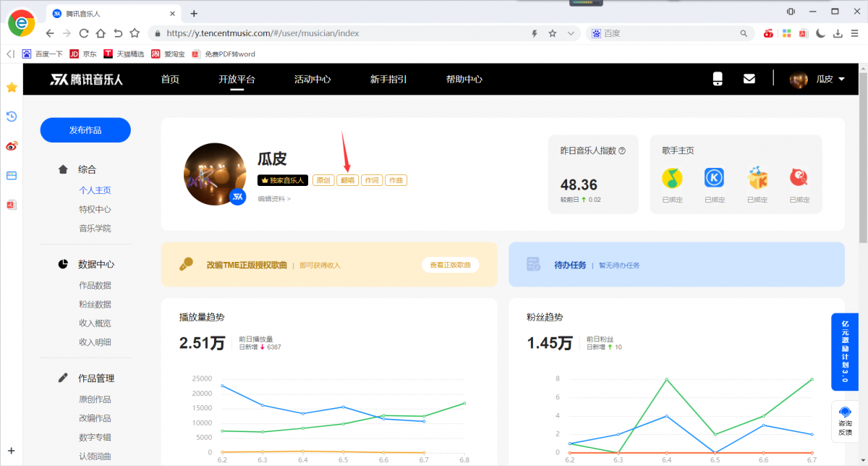
Task: Open Weibo from the browser side panel
Action: click(x=11, y=145)
